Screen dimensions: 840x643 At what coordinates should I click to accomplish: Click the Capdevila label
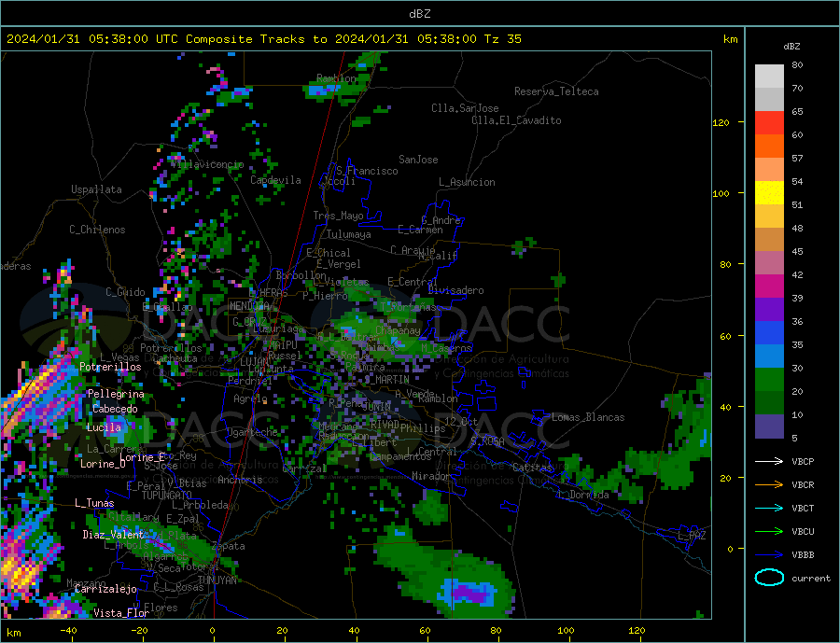pyautogui.click(x=276, y=180)
